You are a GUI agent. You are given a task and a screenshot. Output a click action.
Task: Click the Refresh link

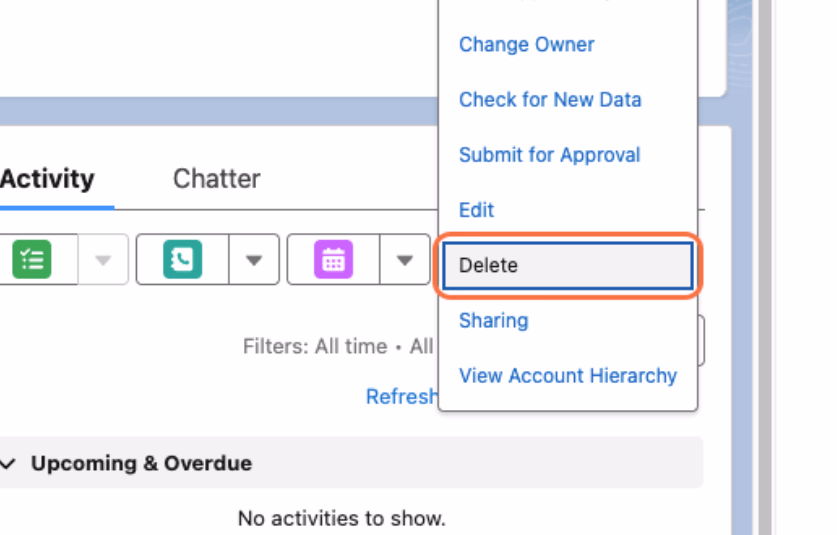[401, 397]
